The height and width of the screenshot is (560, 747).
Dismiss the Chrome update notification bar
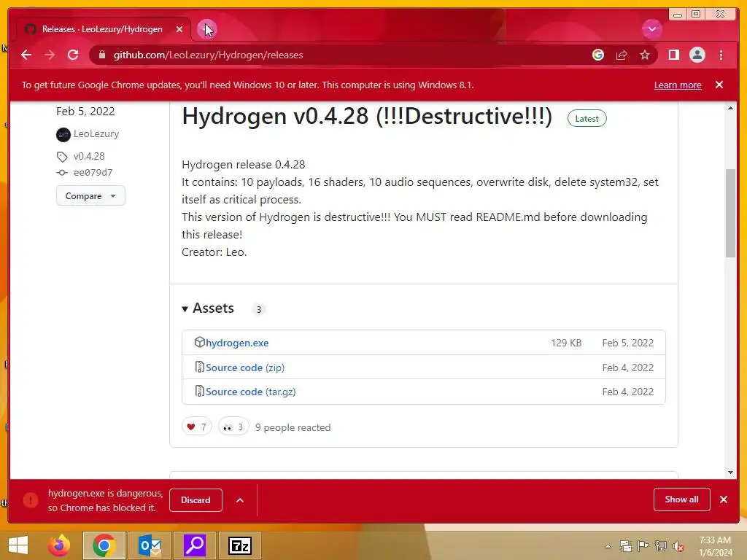point(719,85)
